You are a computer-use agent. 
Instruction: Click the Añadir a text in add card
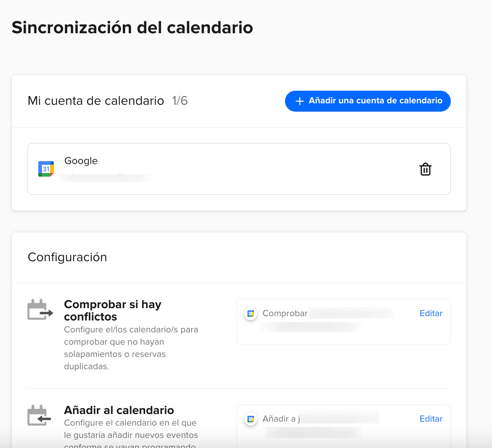click(281, 419)
